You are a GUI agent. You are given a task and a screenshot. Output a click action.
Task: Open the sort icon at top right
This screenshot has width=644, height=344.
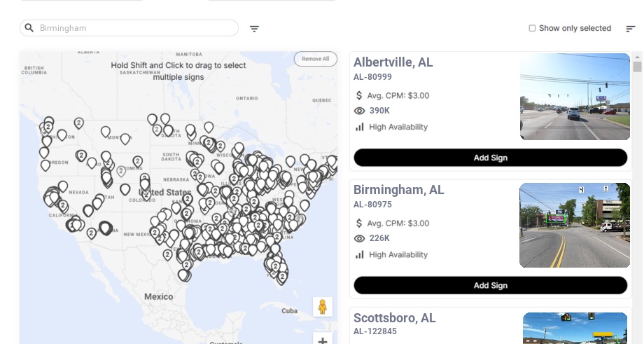pyautogui.click(x=631, y=29)
